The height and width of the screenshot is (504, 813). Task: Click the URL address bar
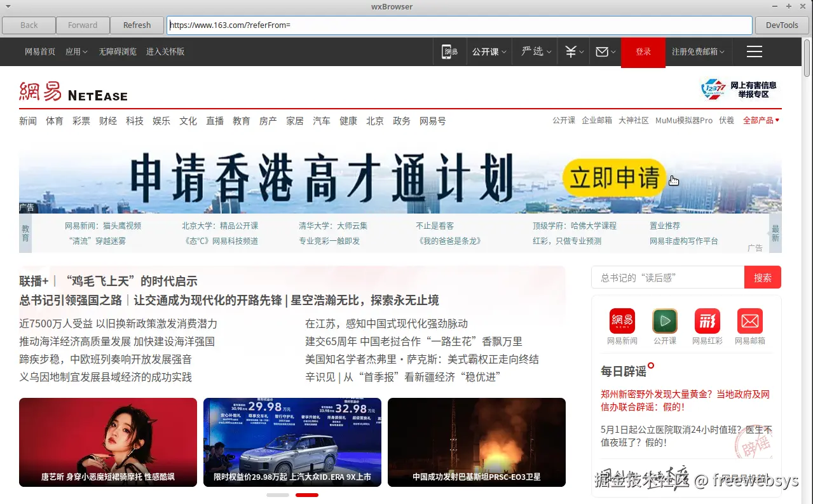tap(460, 25)
